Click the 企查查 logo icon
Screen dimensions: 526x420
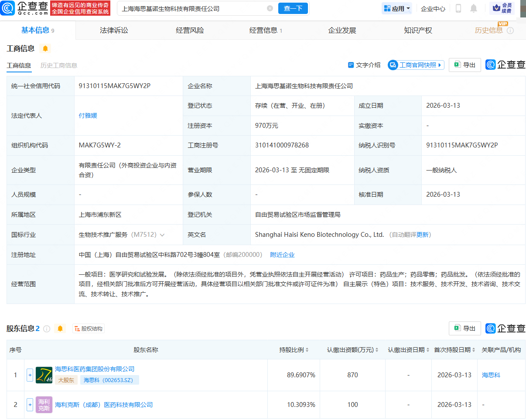[8, 8]
